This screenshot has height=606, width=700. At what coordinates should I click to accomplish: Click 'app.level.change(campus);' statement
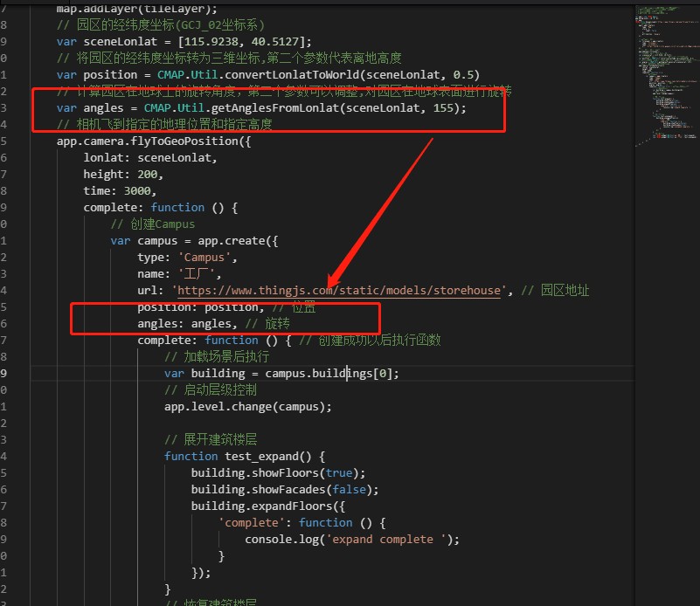click(x=248, y=407)
